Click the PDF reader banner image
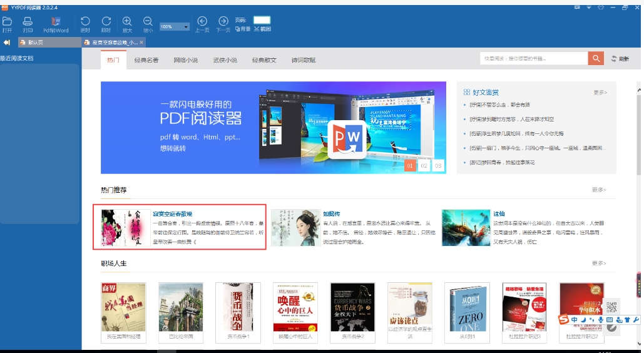Viewport: 644px width, 353px height. [273, 128]
